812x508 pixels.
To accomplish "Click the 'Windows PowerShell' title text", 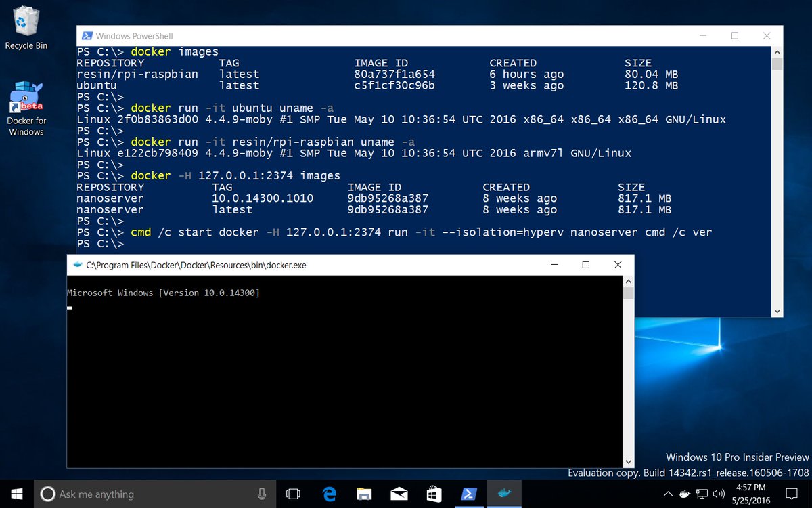I will click(x=134, y=36).
